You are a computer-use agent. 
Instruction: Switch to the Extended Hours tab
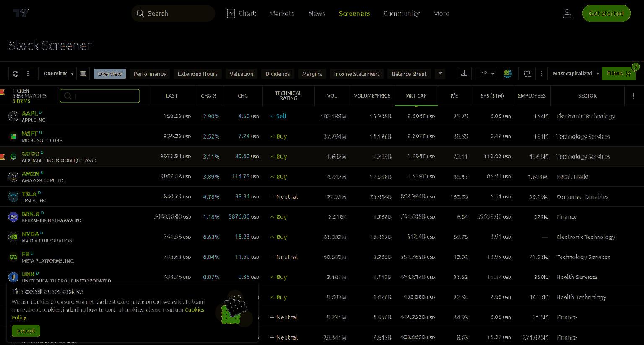(x=197, y=74)
